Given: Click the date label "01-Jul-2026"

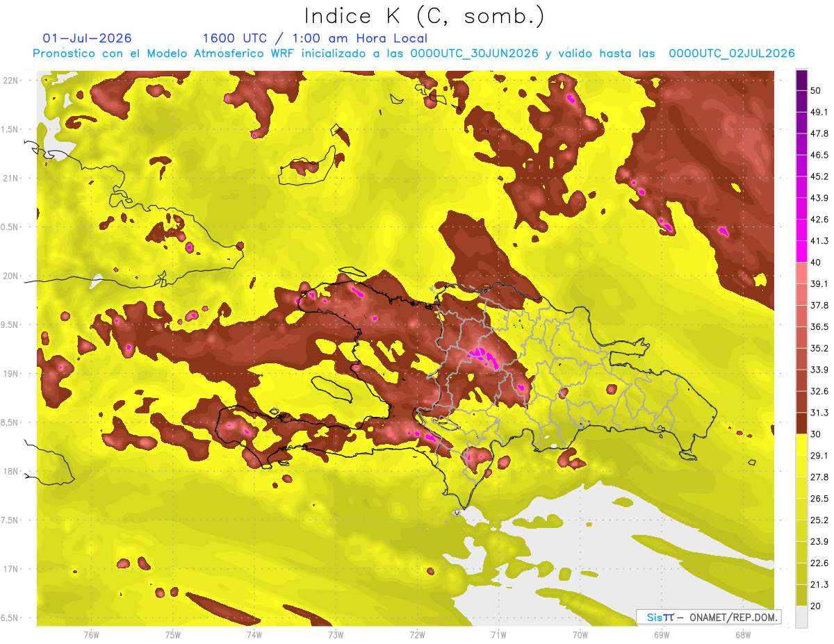Looking at the screenshot, I should pos(87,38).
